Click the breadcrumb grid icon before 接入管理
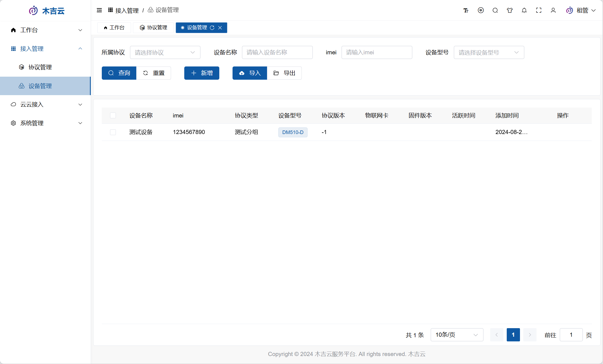This screenshot has width=603, height=364. coord(110,10)
